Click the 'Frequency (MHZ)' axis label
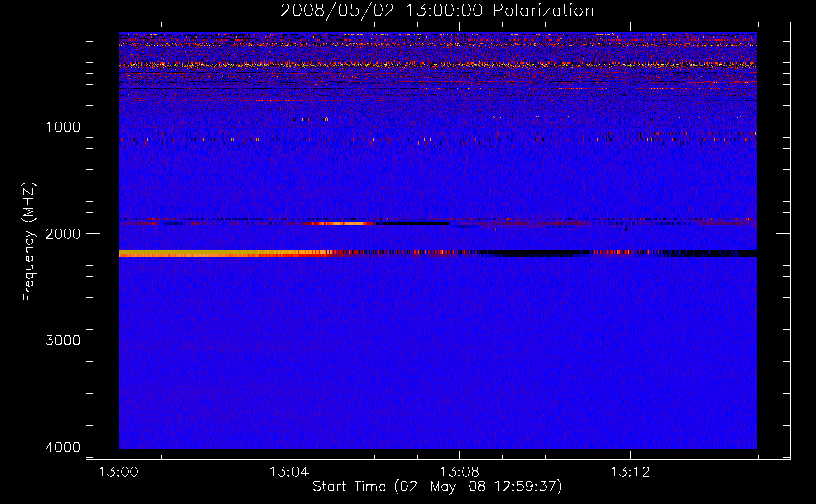This screenshot has width=816, height=504. (x=29, y=242)
